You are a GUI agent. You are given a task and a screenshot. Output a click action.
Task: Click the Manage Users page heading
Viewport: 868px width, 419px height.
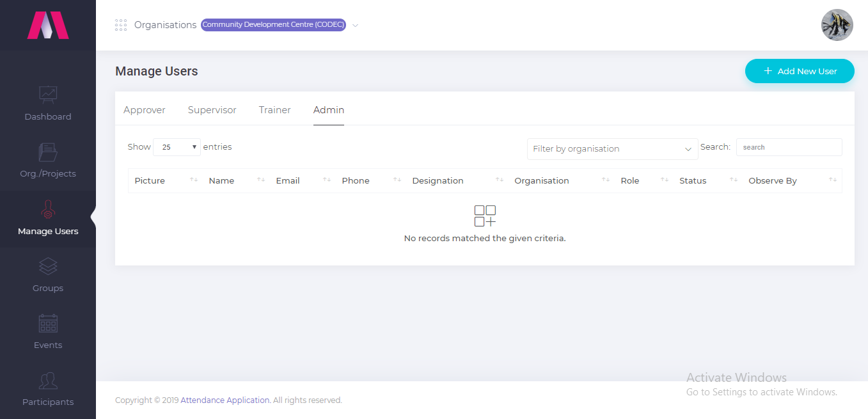[x=157, y=71]
